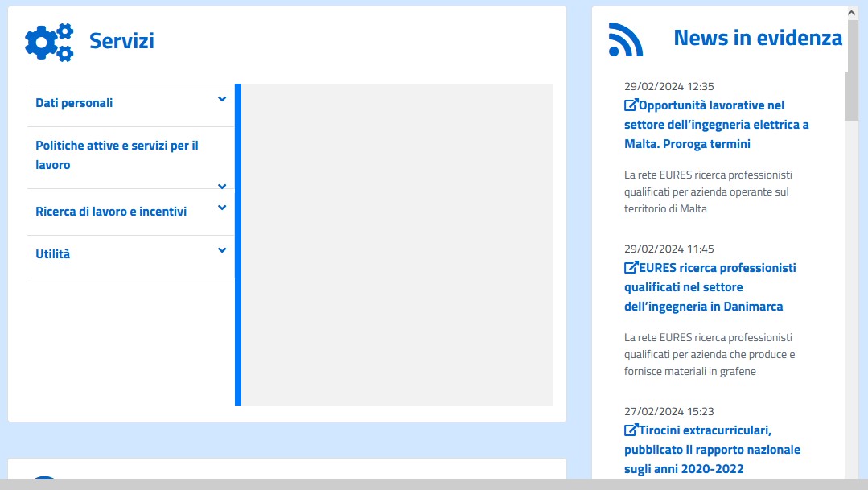This screenshot has height=490, width=868.
Task: Click the Servizi heading
Action: point(121,41)
